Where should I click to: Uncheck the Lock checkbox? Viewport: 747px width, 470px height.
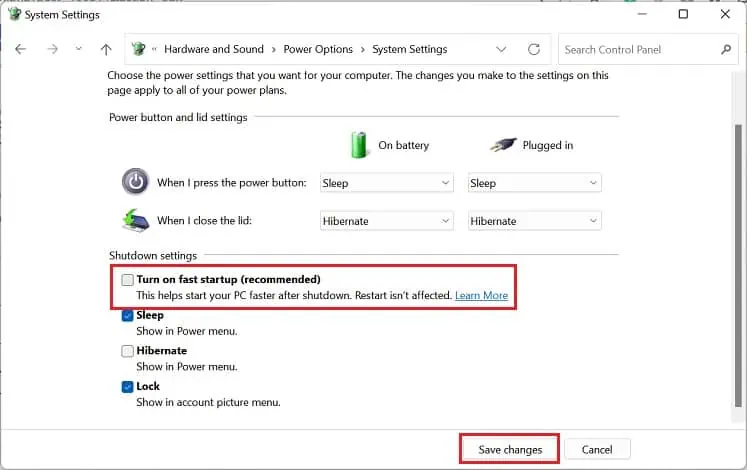127,387
